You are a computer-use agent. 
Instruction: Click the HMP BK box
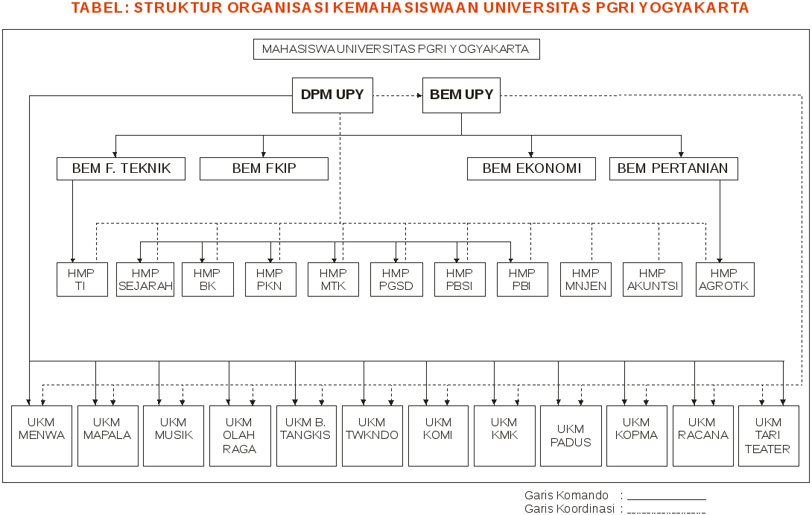tap(208, 279)
